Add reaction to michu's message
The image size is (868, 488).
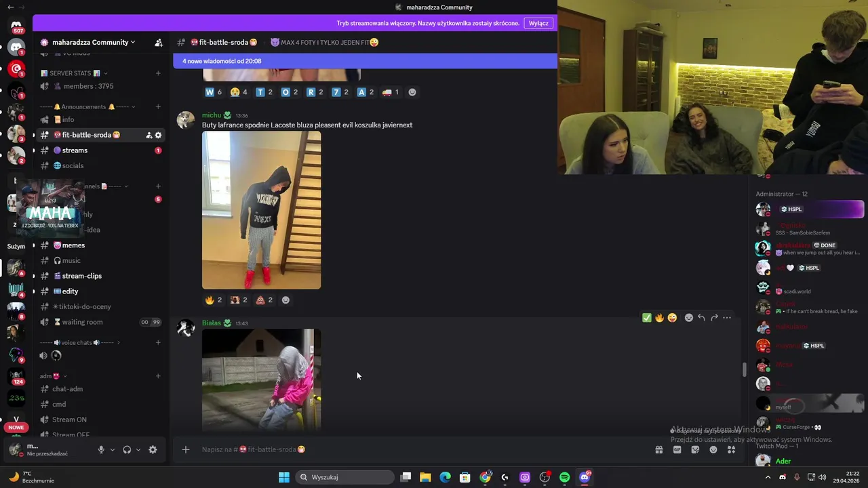285,300
